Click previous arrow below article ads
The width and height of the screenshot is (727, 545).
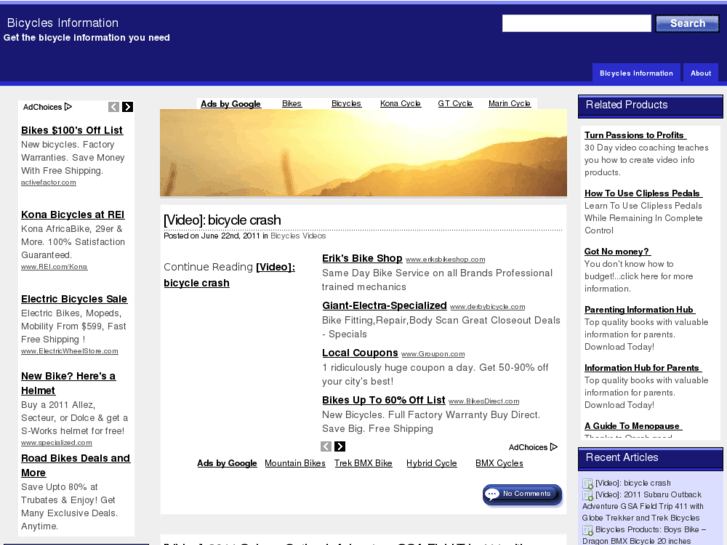point(326,446)
